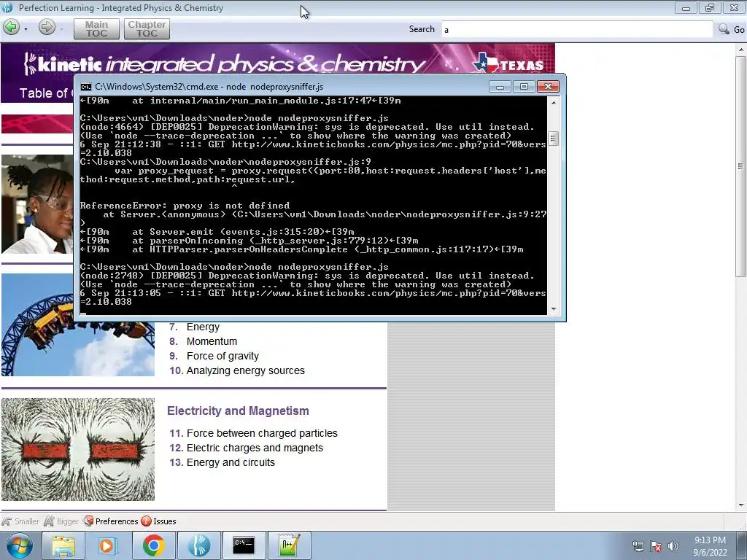747x560 pixels.
Task: Open the Electricity and Magnetism unit heading
Action: (x=238, y=411)
